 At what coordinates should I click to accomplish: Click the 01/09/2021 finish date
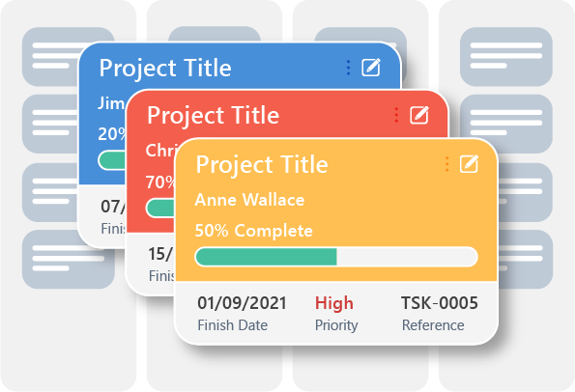(x=242, y=303)
